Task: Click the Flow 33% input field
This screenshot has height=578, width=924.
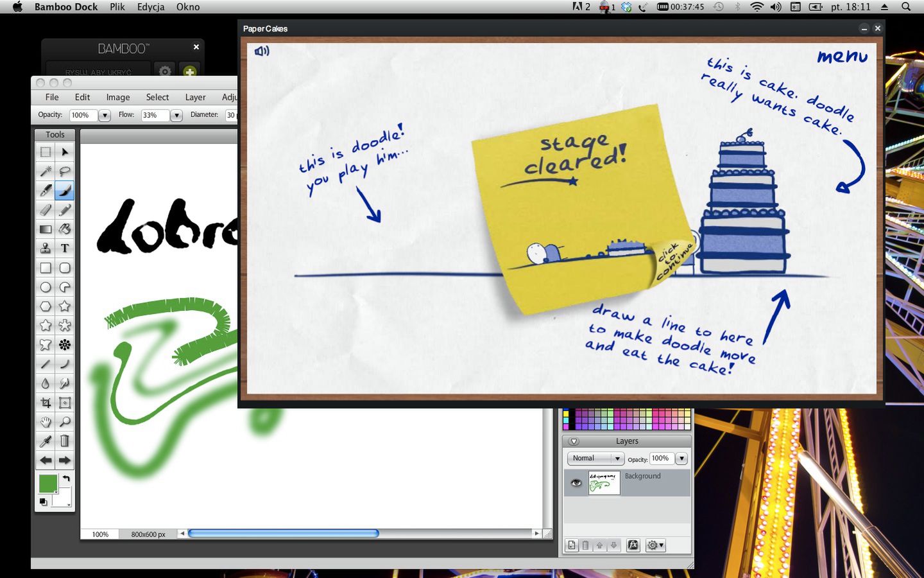Action: click(x=155, y=116)
